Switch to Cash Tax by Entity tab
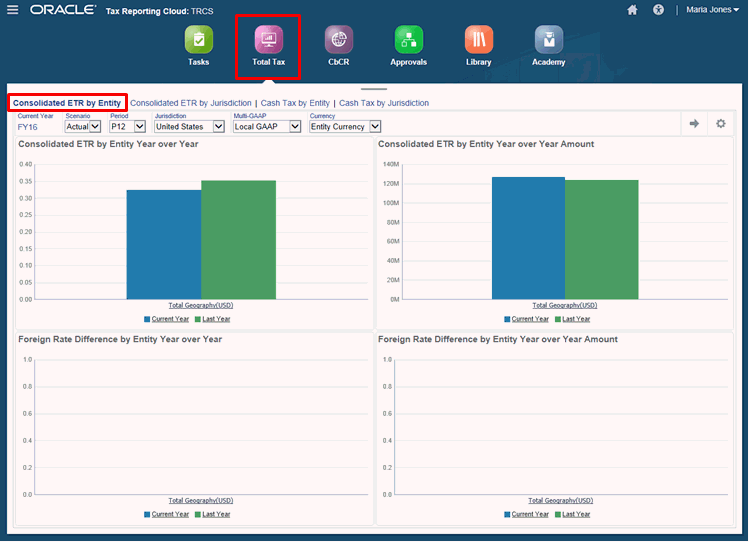Image resolution: width=749 pixels, height=542 pixels. coord(295,103)
